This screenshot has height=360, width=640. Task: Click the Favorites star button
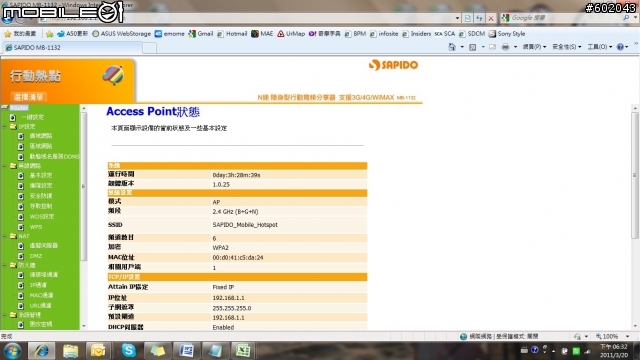(x=20, y=34)
